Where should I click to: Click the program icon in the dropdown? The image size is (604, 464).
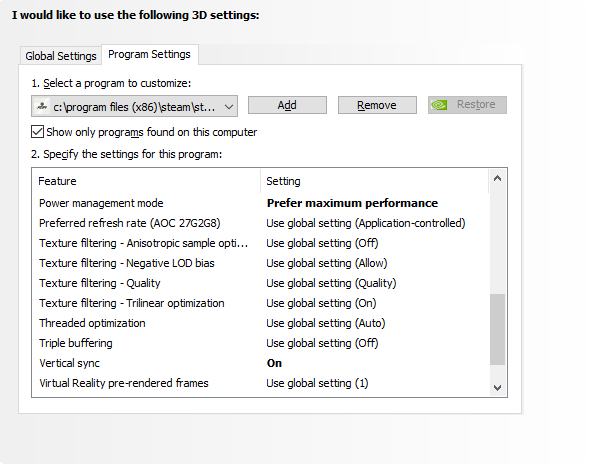(x=42, y=105)
